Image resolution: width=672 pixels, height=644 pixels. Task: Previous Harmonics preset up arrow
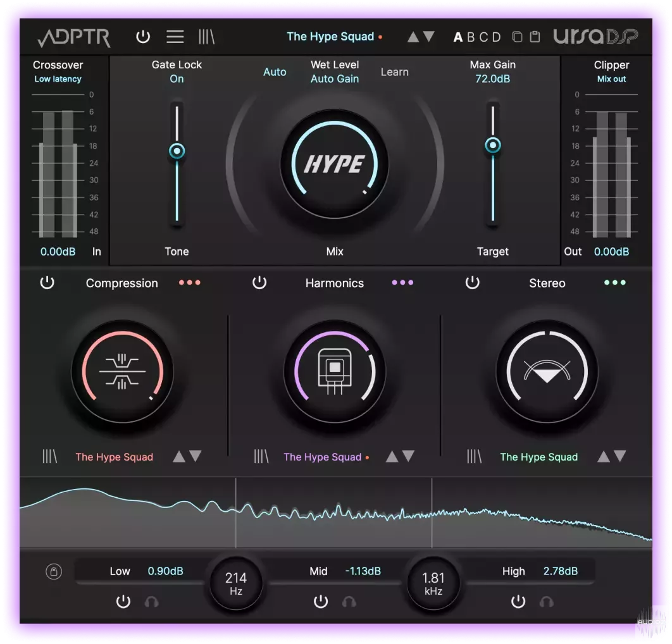click(x=392, y=456)
